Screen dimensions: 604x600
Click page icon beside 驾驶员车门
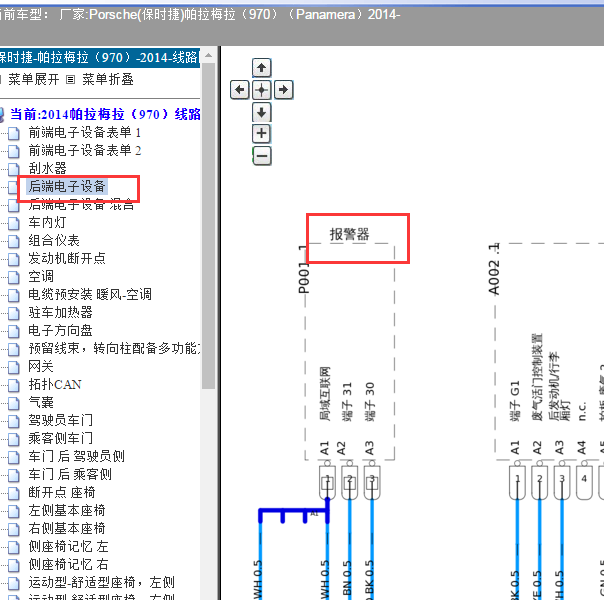tap(14, 421)
